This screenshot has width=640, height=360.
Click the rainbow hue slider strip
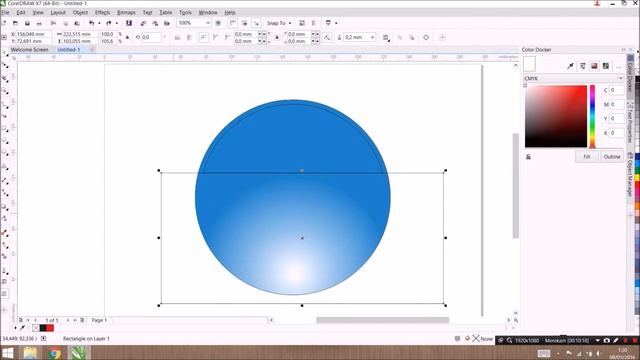[592, 116]
